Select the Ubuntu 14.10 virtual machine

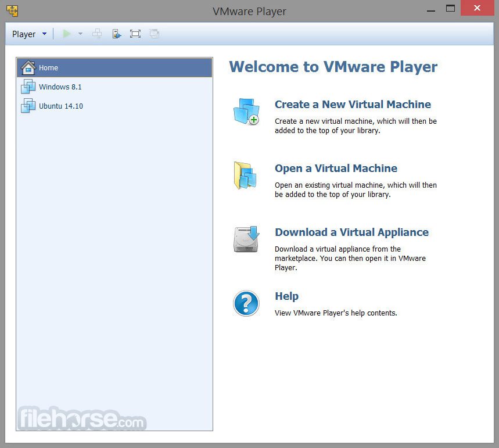click(x=60, y=106)
